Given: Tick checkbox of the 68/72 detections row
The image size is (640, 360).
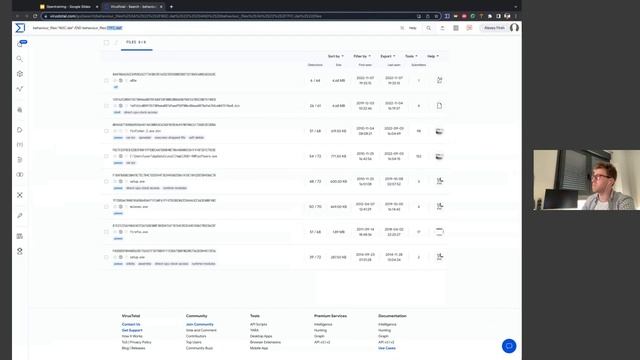Looking at the screenshot, I should tap(106, 182).
